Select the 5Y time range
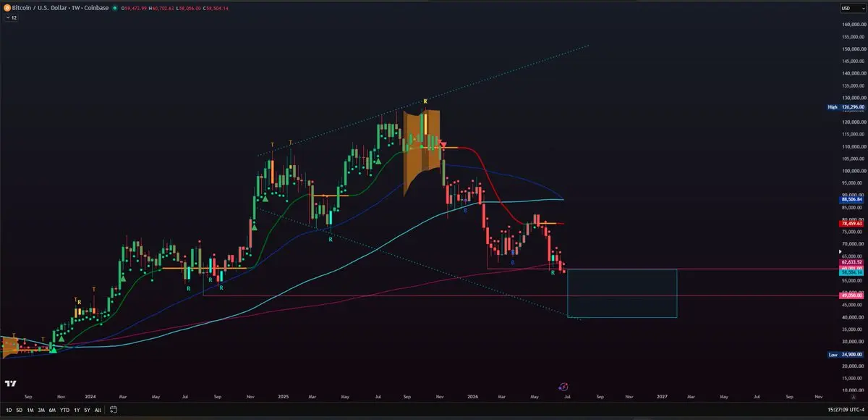 (x=87, y=409)
